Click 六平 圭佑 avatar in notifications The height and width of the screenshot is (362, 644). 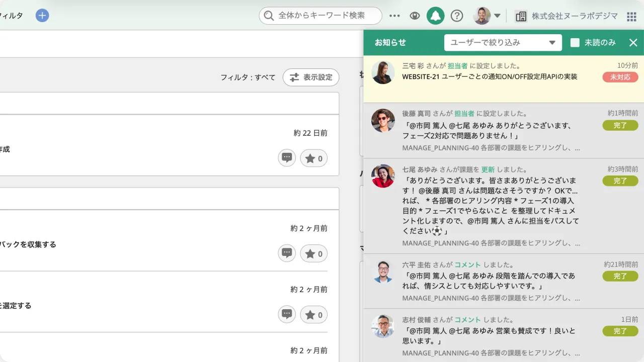click(x=383, y=271)
